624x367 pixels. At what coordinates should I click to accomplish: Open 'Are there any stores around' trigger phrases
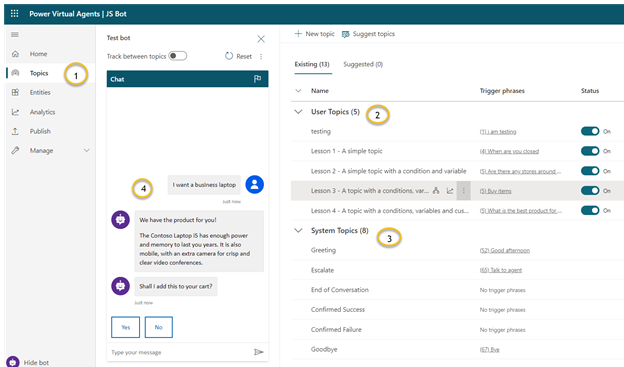(x=520, y=171)
